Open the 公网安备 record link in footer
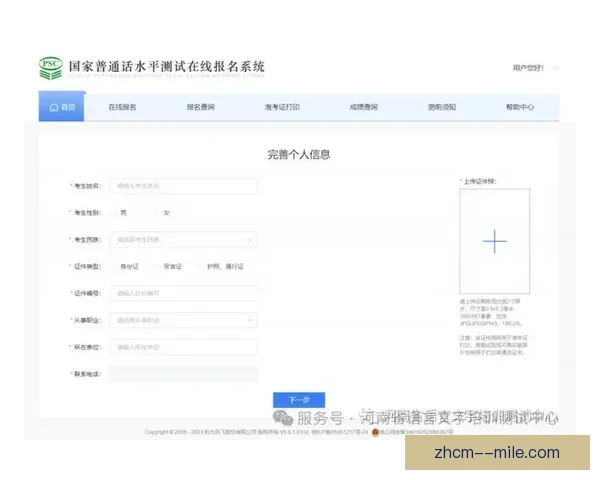600x480 pixels. tap(416, 432)
